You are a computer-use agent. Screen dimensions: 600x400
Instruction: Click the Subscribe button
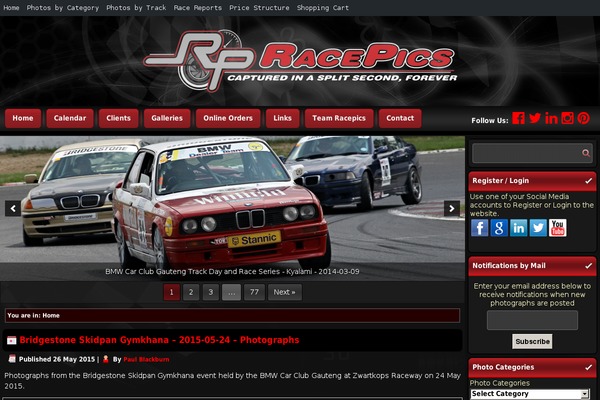click(532, 341)
